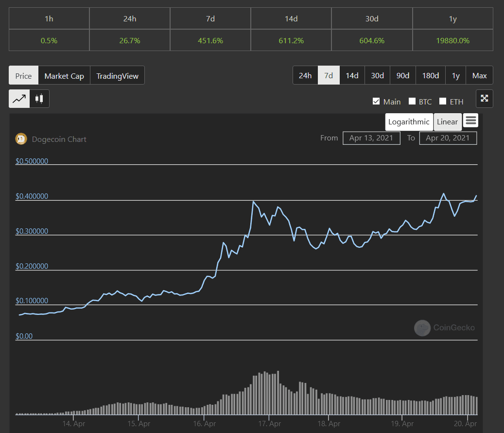Open the TradingView tab
The image size is (504, 433).
117,76
